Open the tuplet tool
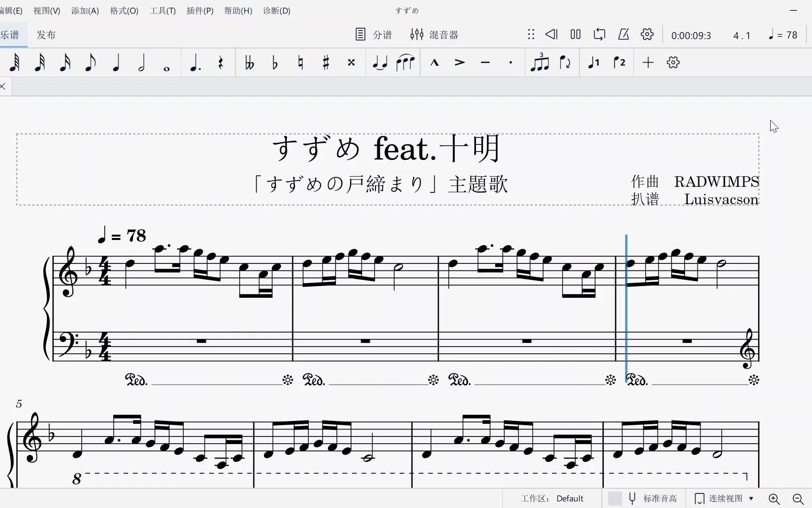 coord(539,62)
